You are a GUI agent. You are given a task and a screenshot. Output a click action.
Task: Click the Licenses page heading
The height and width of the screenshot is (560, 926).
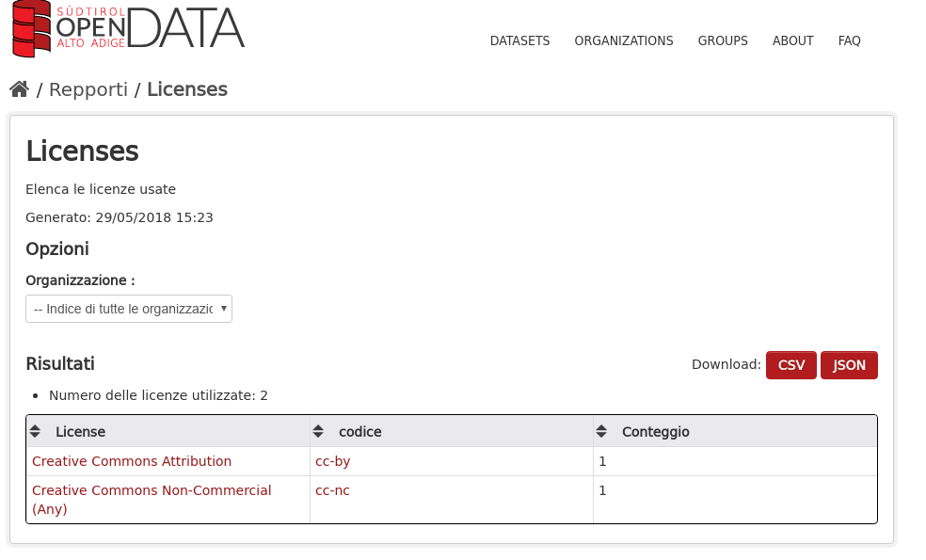[x=82, y=151]
